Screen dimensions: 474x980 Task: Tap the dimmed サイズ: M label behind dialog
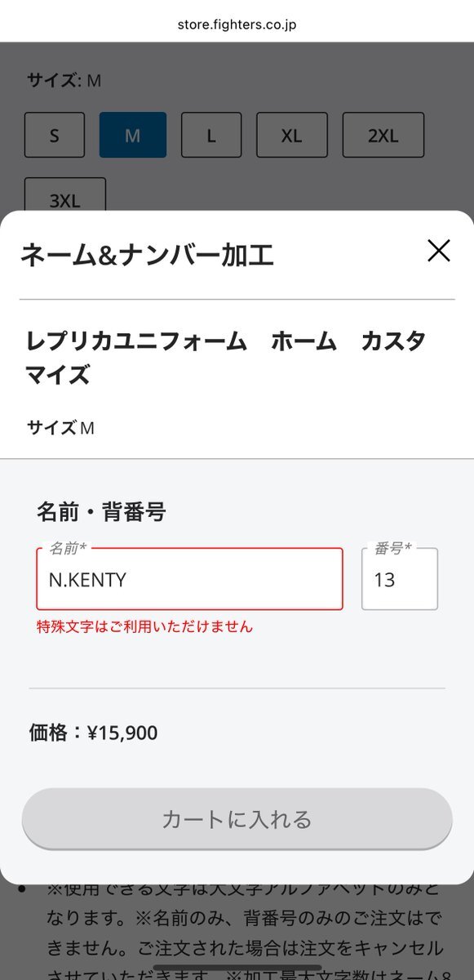point(64,80)
